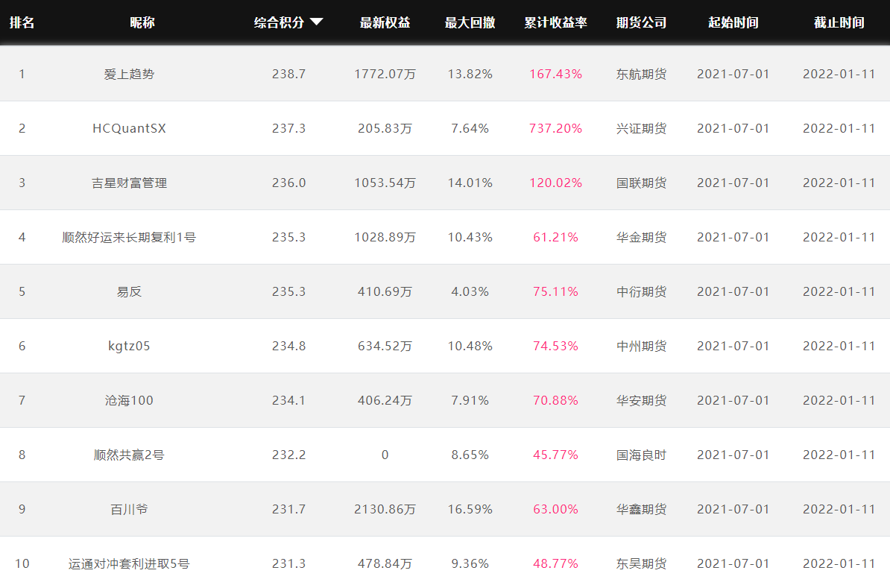890x588 pixels.
Task: Click return rate 70.88%
Action: coord(555,401)
